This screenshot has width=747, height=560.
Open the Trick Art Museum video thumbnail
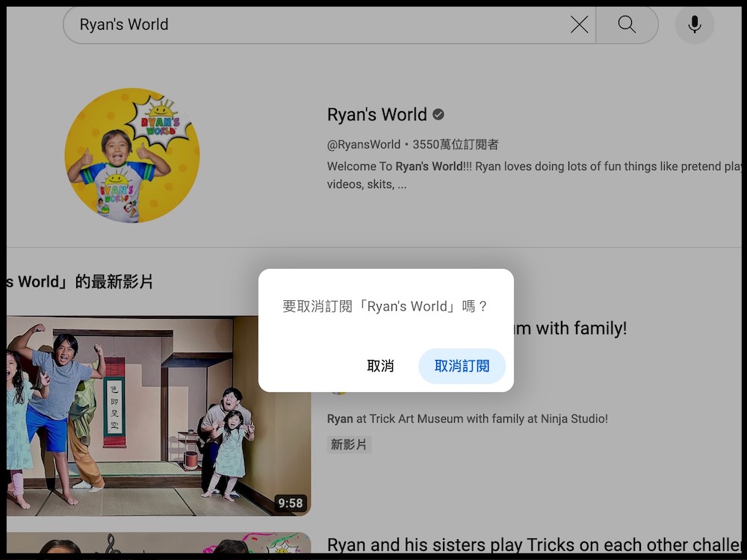[158, 416]
